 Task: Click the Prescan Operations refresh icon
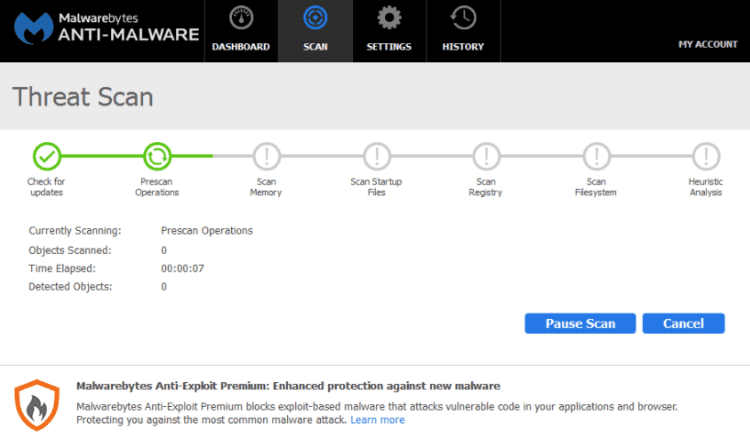tap(157, 156)
